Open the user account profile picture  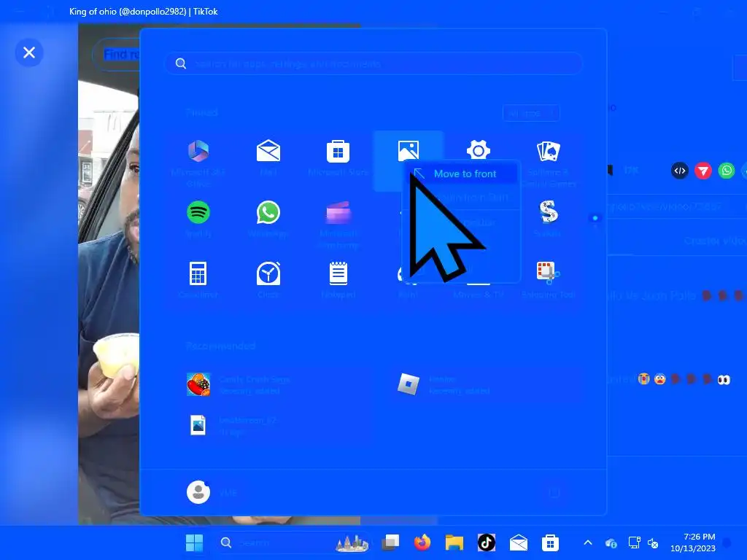(x=198, y=492)
